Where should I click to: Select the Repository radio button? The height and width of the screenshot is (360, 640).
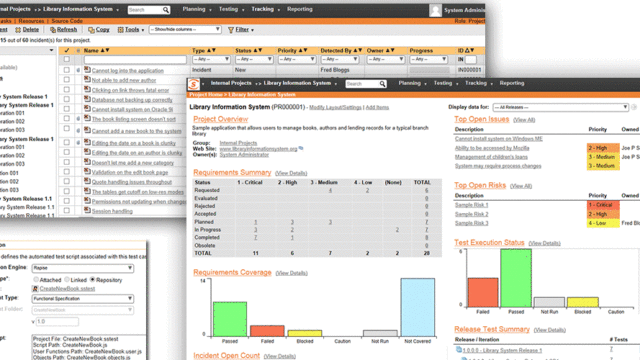pos(93,280)
